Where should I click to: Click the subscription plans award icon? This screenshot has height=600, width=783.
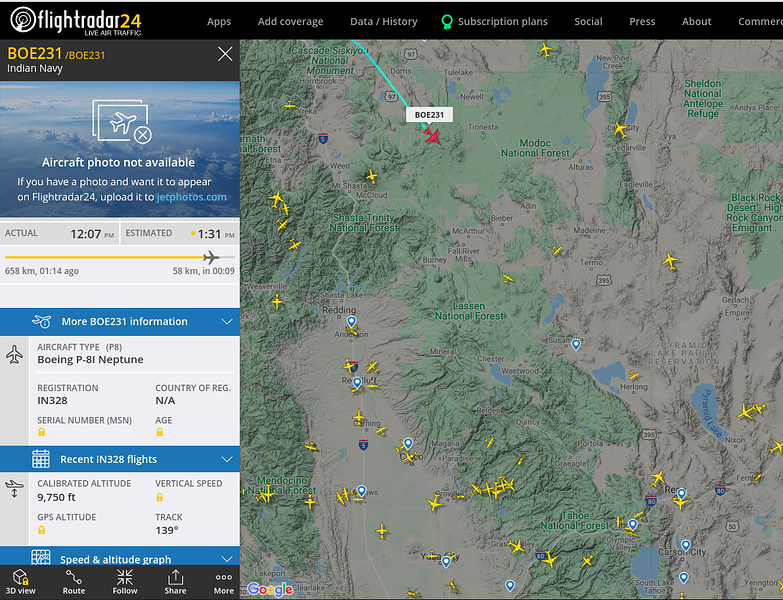pos(446,22)
